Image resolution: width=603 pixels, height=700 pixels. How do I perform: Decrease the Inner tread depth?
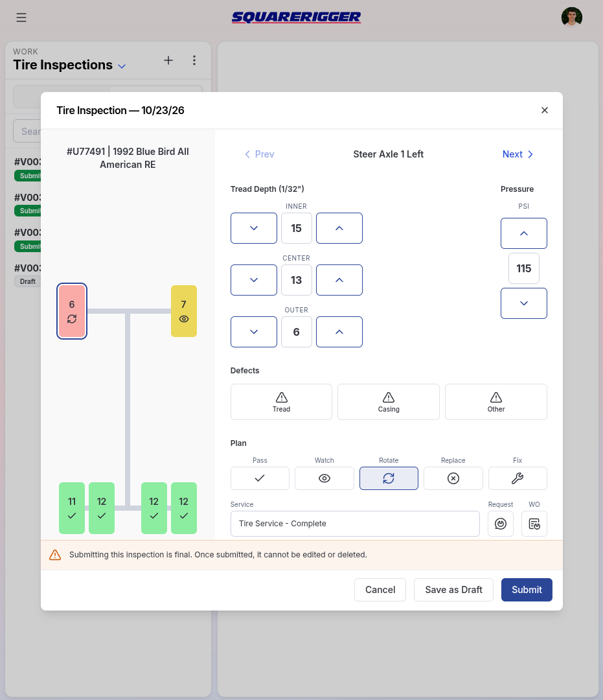(254, 228)
